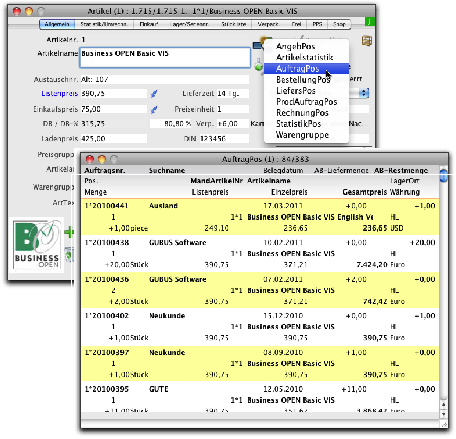Open the Verpack. tab
456x439 pixels.
(x=268, y=24)
